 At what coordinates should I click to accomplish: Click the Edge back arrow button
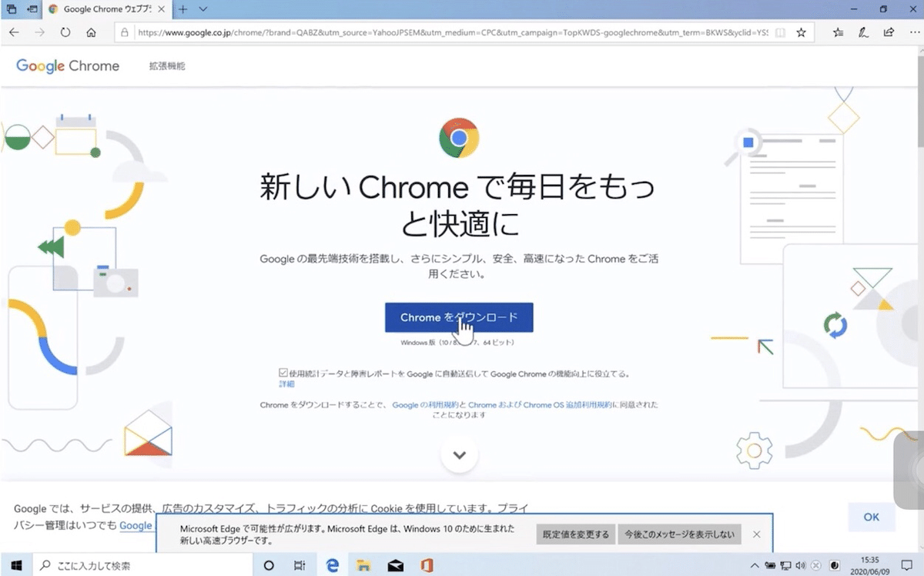coord(14,32)
